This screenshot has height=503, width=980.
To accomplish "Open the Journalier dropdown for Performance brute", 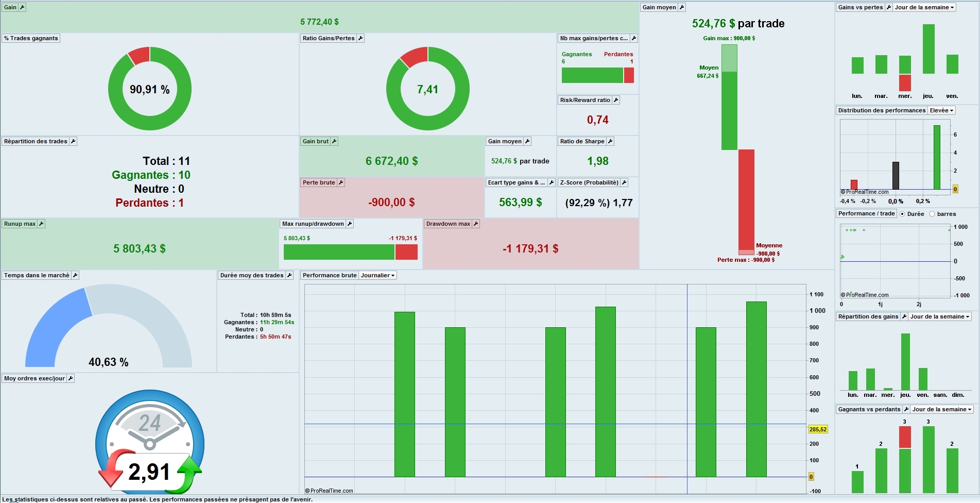I will click(378, 275).
